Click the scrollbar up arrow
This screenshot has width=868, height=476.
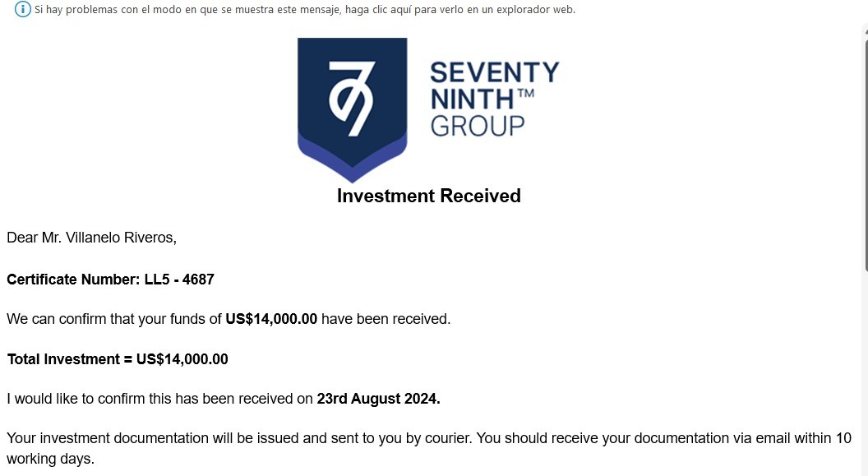point(864,31)
